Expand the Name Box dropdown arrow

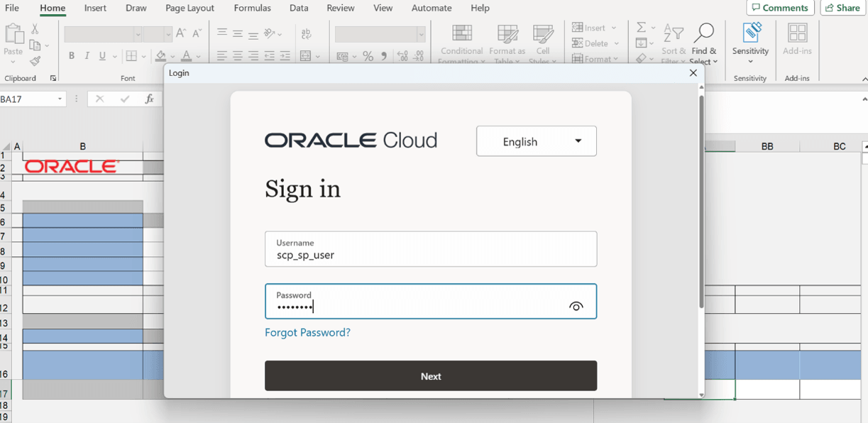(x=60, y=99)
